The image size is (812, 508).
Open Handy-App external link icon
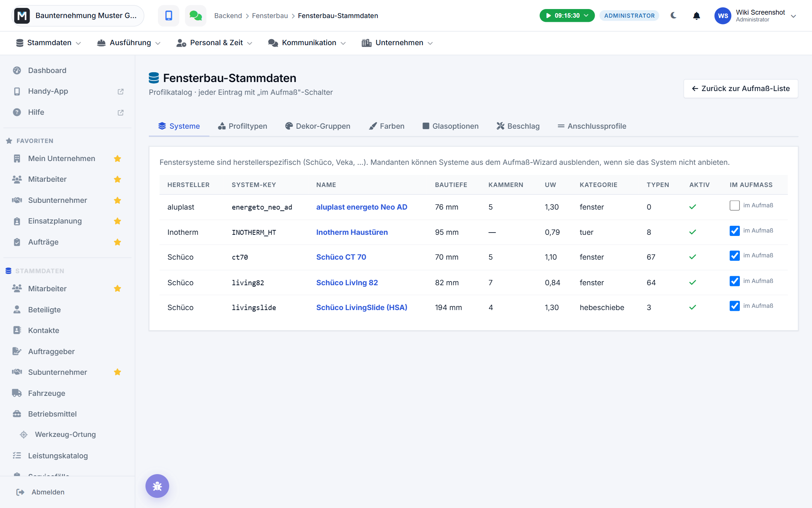coord(121,91)
